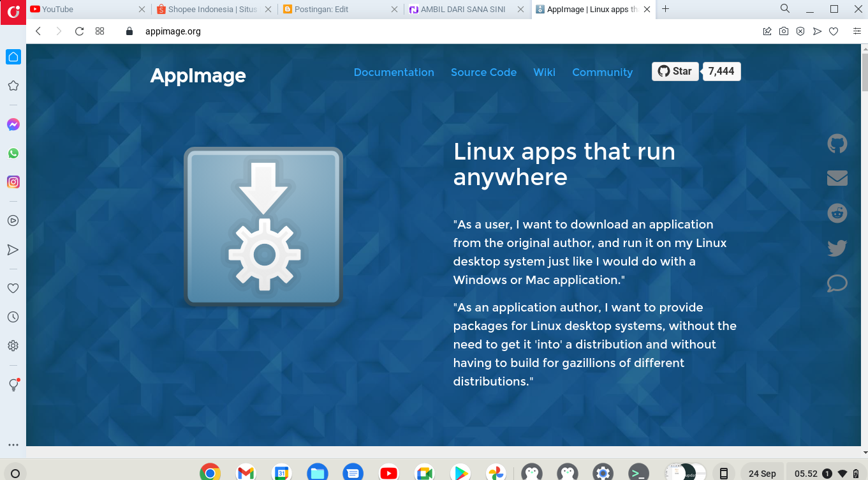The width and height of the screenshot is (868, 480).
Task: Open Easy Setup sliders icon
Action: click(x=857, y=31)
